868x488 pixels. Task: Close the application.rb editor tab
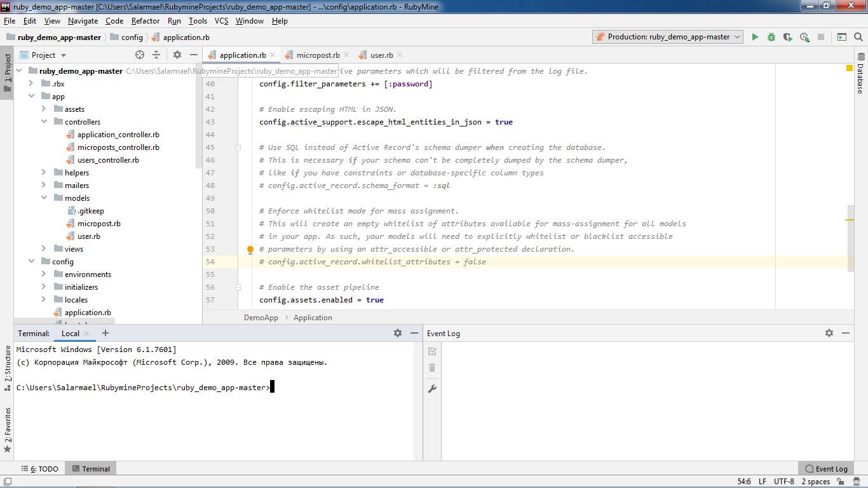pyautogui.click(x=273, y=55)
